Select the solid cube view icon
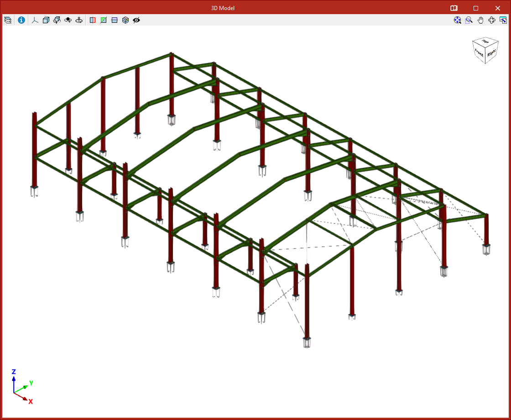 coord(46,20)
